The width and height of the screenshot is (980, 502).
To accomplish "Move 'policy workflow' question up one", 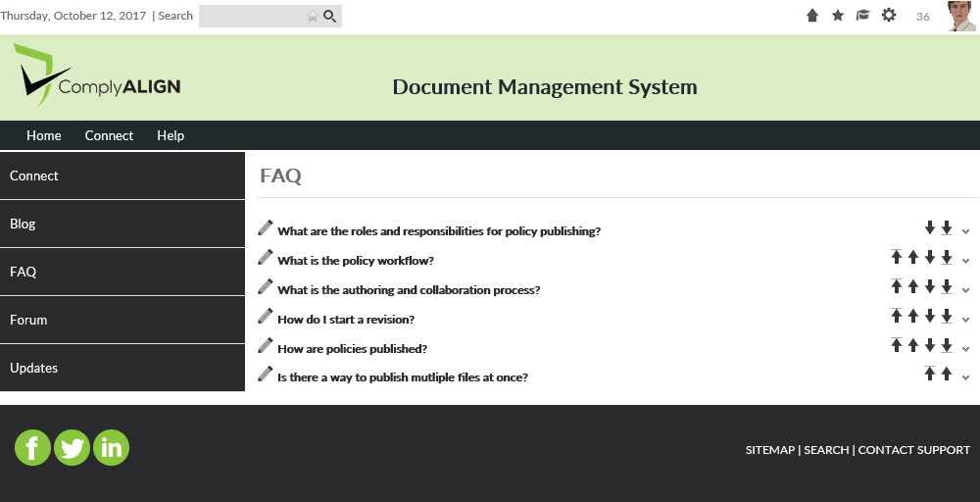I will tap(913, 257).
